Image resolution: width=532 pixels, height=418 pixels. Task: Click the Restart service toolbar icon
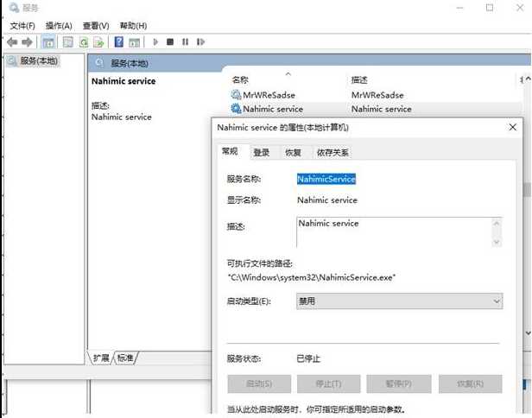tap(200, 42)
